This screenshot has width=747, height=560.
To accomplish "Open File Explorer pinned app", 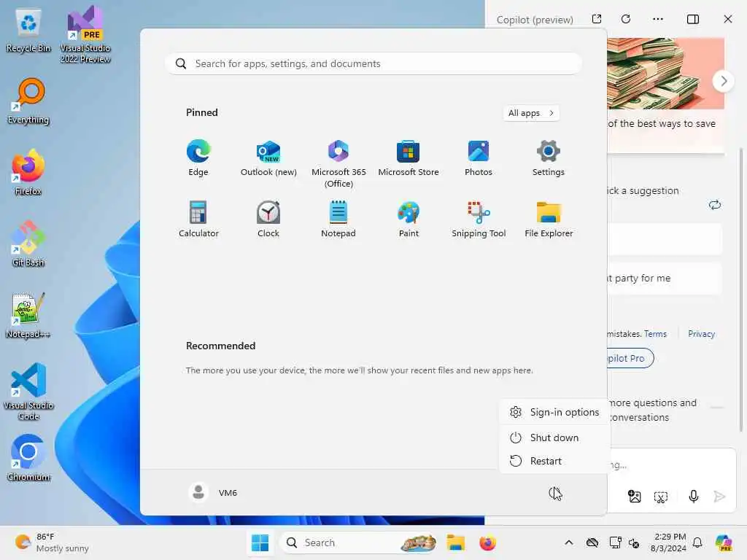I will pos(549,219).
